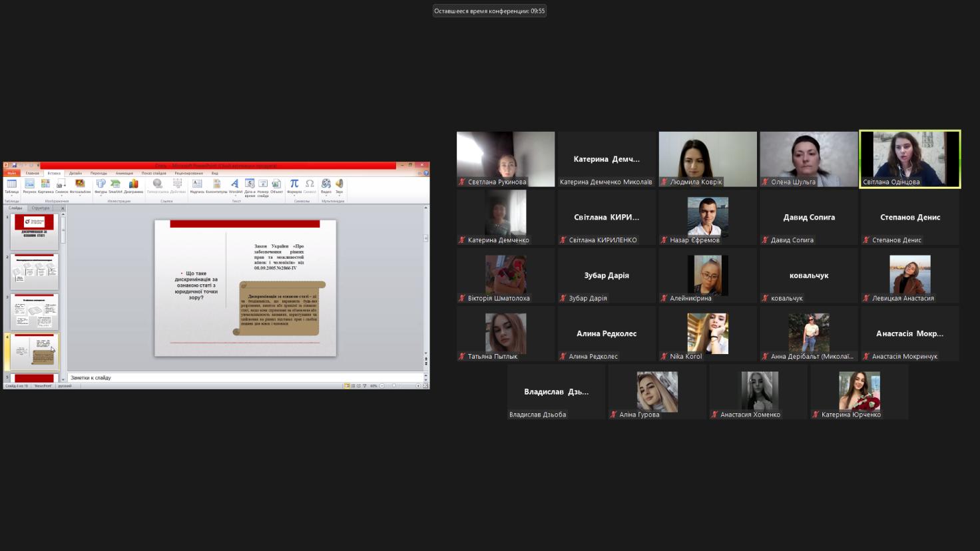980x551 pixels.
Task: Insert a picture with the Рисунок icon
Action: (x=29, y=184)
